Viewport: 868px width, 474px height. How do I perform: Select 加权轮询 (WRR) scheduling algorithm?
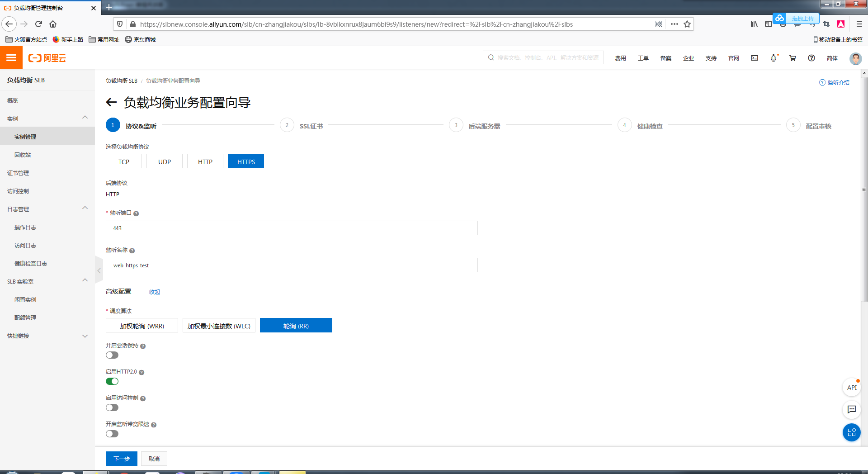pyautogui.click(x=142, y=325)
